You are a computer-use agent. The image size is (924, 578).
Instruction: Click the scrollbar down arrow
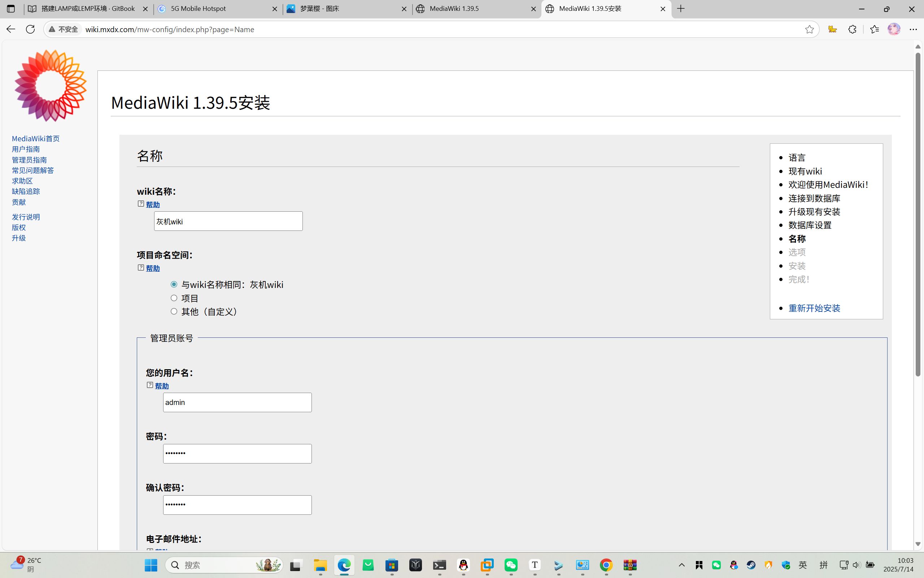coord(918,544)
